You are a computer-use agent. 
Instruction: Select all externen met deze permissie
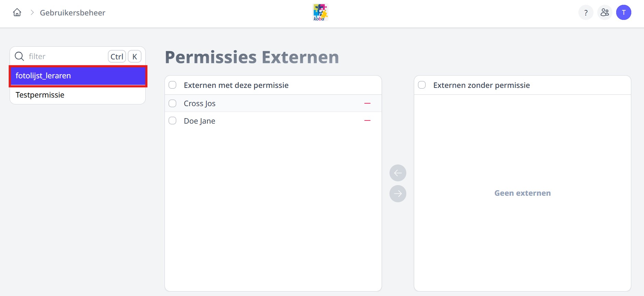(x=172, y=85)
